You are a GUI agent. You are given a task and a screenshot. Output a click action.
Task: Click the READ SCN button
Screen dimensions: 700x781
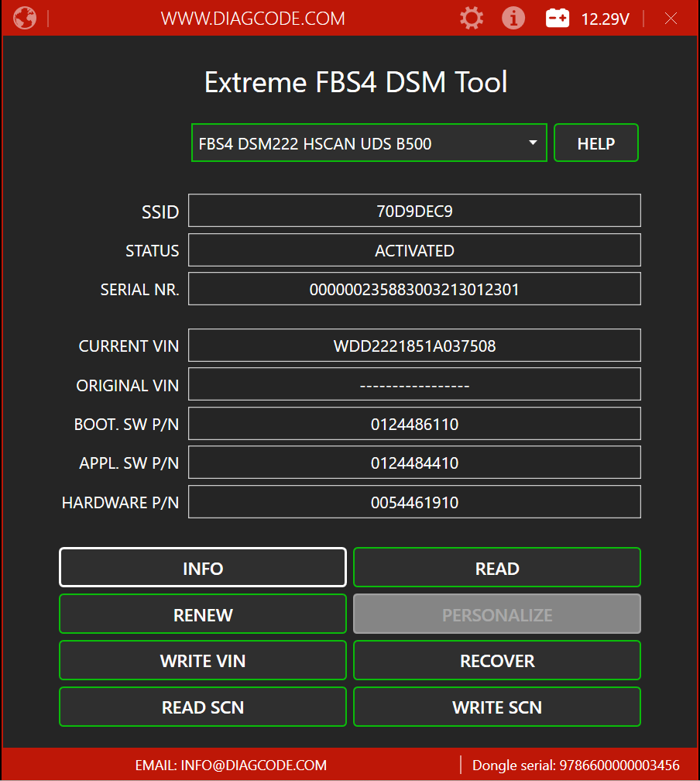pos(203,707)
